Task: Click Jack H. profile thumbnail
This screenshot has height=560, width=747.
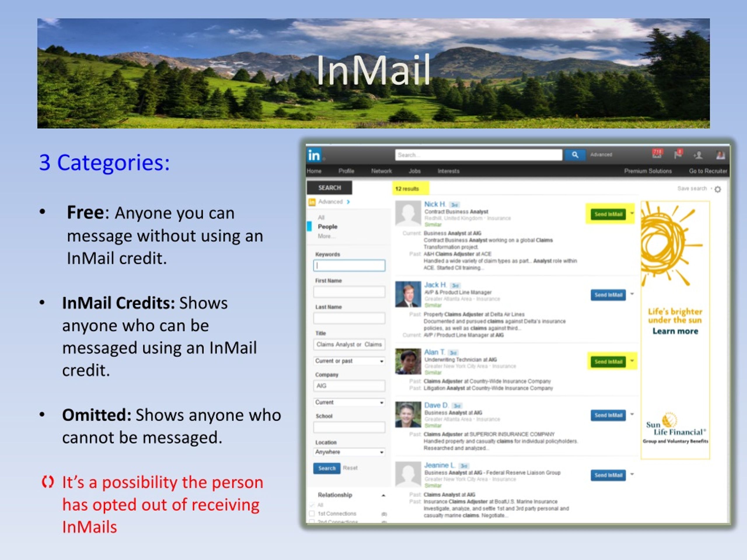Action: pyautogui.click(x=408, y=294)
